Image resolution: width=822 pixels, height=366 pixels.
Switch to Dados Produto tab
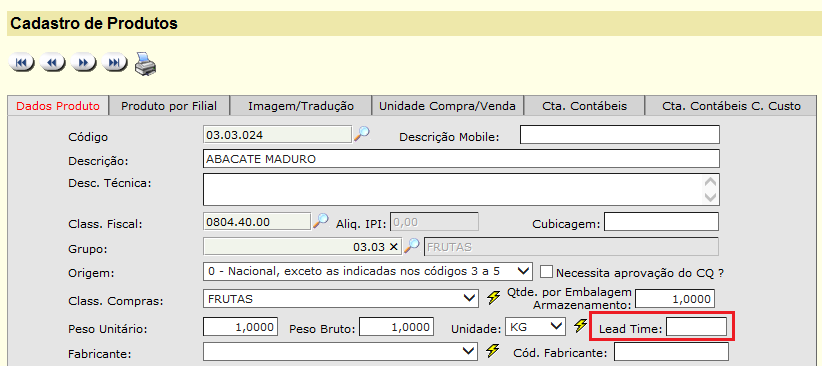point(58,106)
